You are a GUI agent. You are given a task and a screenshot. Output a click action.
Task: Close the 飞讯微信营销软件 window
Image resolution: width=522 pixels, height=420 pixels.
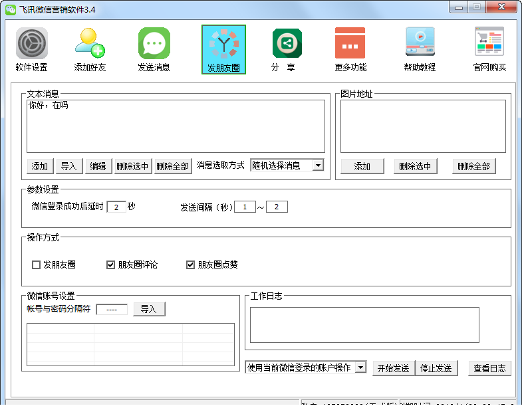pos(501,7)
